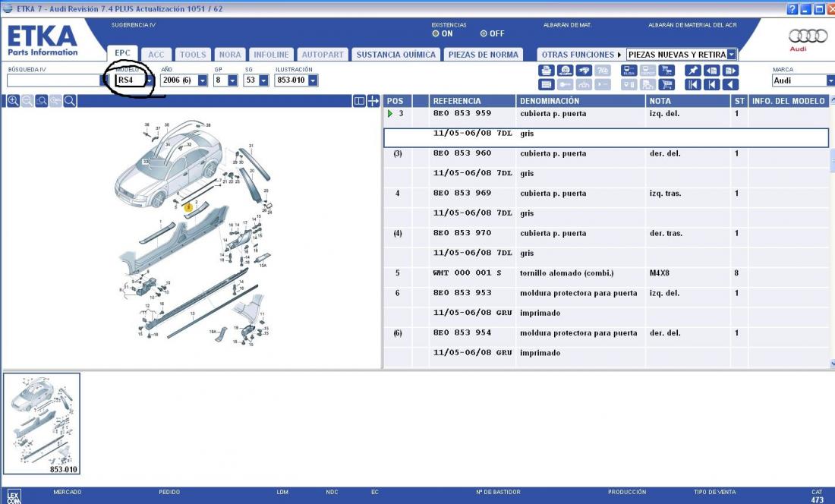Click the plain magnifier search icon
This screenshot has width=835, height=504.
tap(70, 101)
